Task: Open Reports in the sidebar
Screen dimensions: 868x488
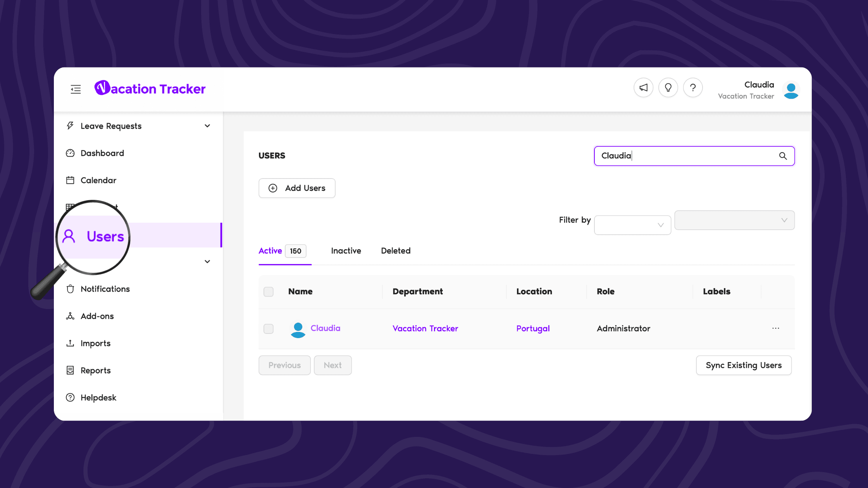Action: tap(95, 370)
